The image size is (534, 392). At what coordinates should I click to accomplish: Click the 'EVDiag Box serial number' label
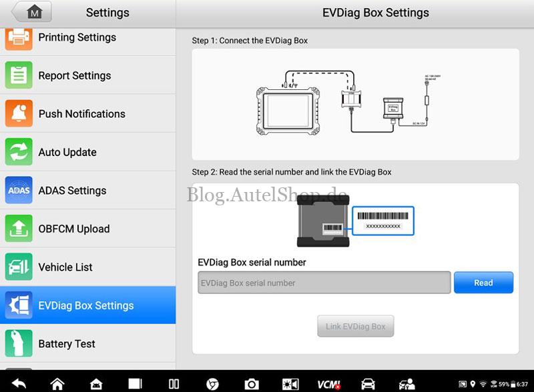(252, 262)
